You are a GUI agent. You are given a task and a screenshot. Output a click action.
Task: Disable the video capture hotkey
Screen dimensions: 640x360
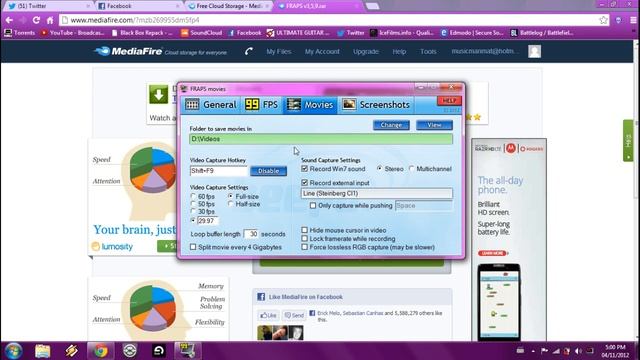coord(268,171)
